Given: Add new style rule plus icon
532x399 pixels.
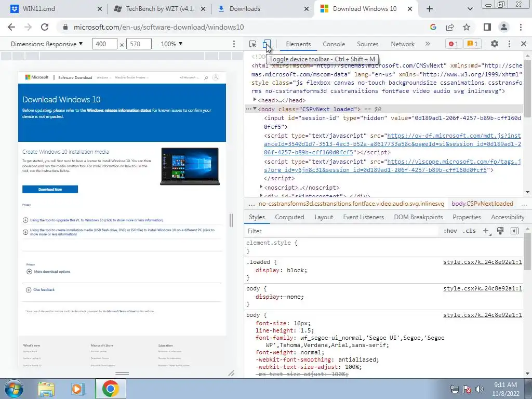Looking at the screenshot, I should point(486,231).
